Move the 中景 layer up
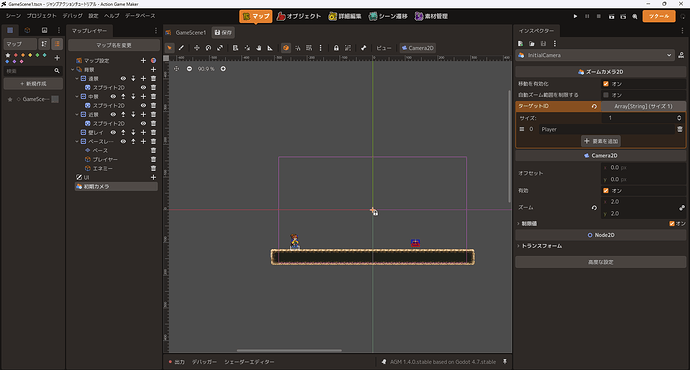The height and width of the screenshot is (370, 690). pyautogui.click(x=123, y=96)
